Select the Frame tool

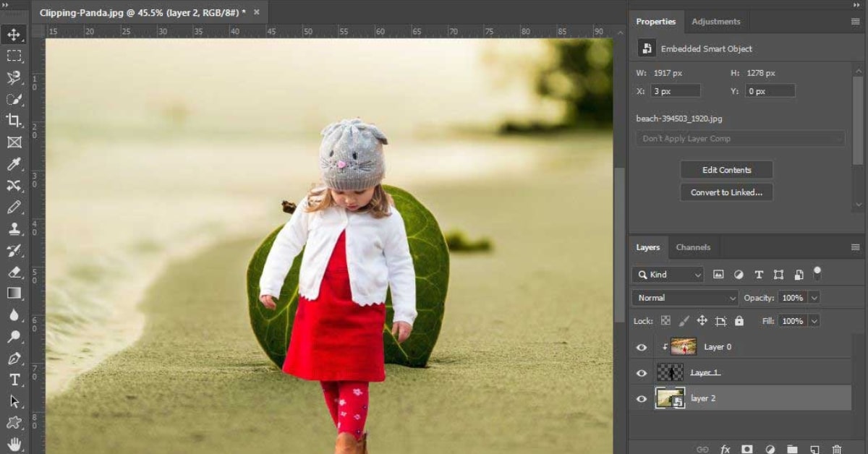[14, 142]
